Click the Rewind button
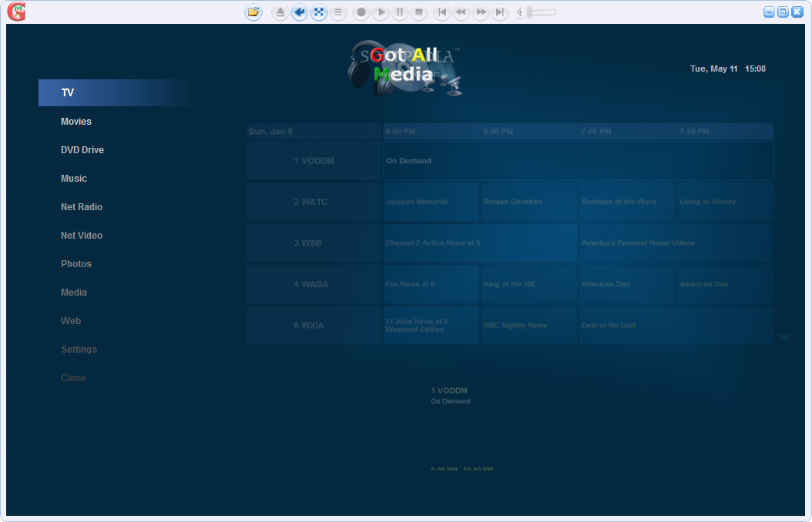 tap(461, 12)
